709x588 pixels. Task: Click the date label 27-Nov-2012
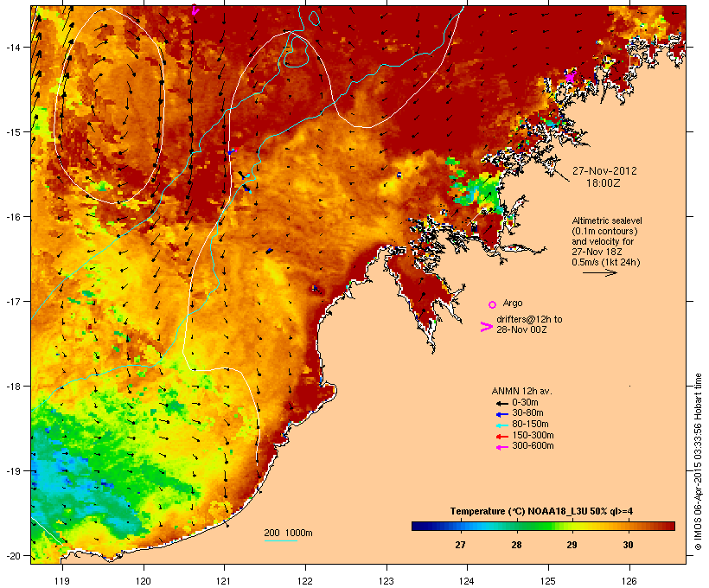(604, 171)
